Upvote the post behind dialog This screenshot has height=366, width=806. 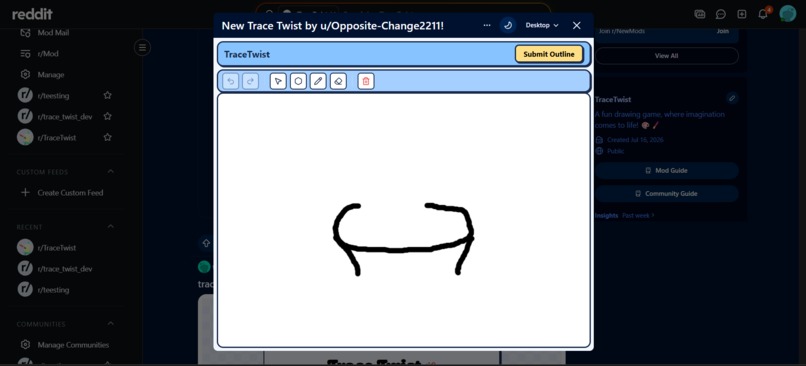[206, 243]
